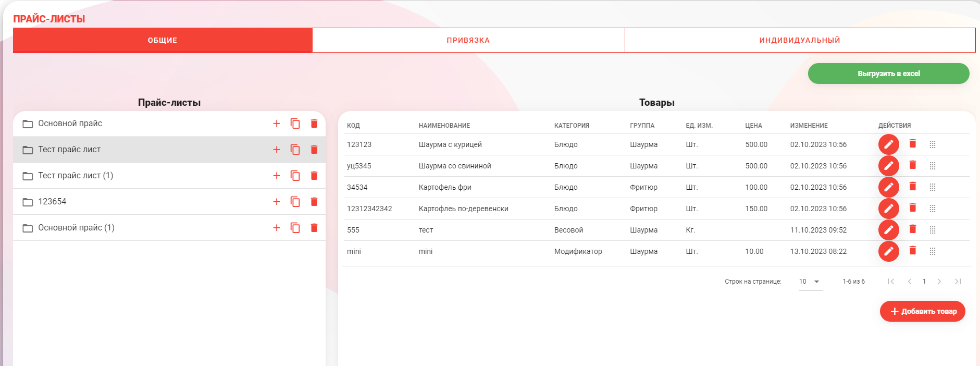Copy the Тест прайс лист (1) list
The image size is (980, 366).
[x=295, y=176]
